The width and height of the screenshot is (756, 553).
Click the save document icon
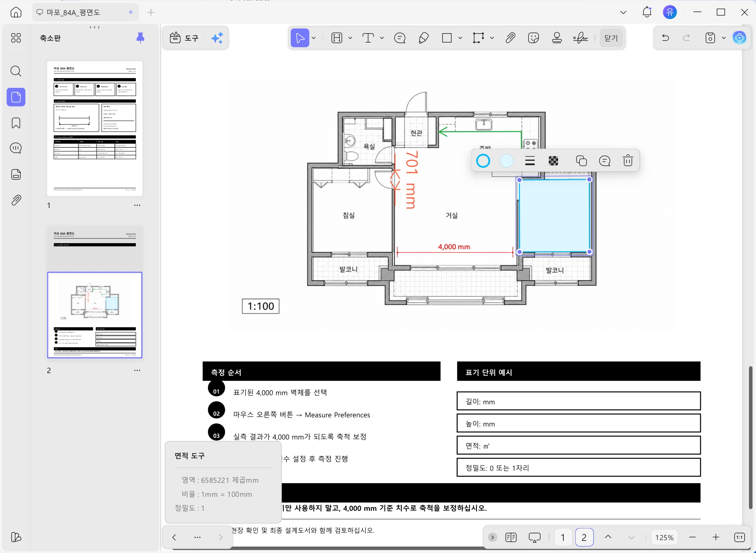(710, 38)
